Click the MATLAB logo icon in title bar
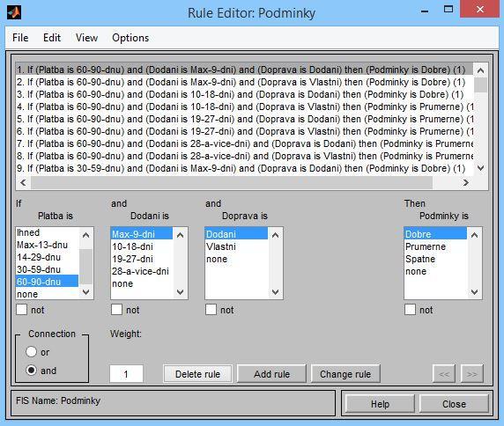The height and width of the screenshot is (426, 504). [14, 12]
